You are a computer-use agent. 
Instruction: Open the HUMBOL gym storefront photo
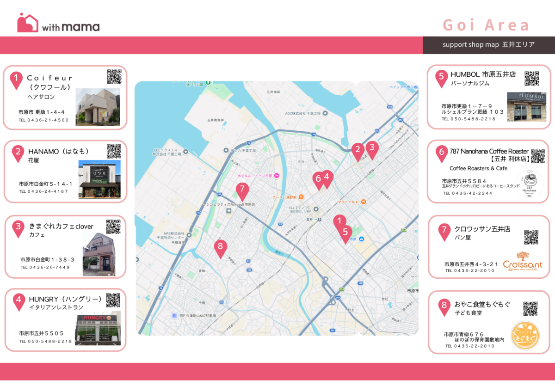[x=526, y=107]
